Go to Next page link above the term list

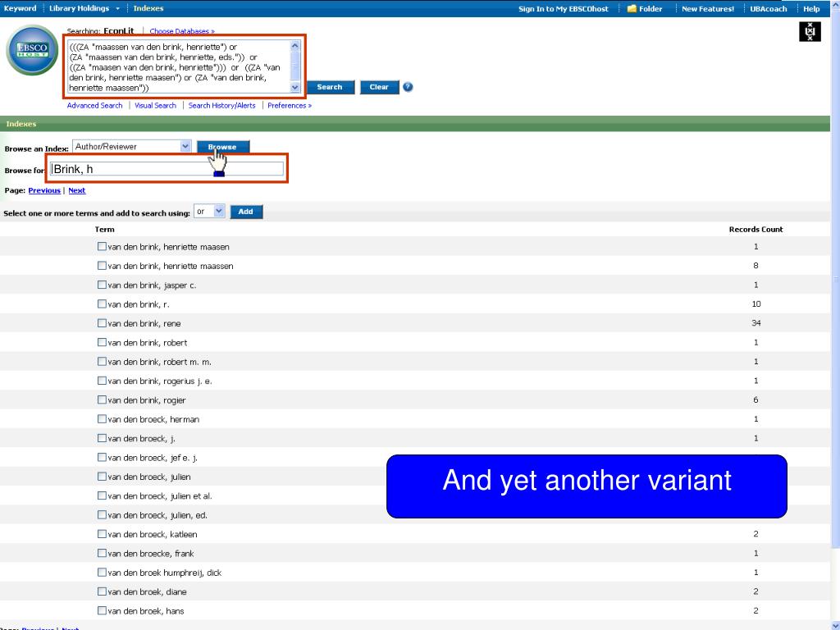[x=76, y=190]
